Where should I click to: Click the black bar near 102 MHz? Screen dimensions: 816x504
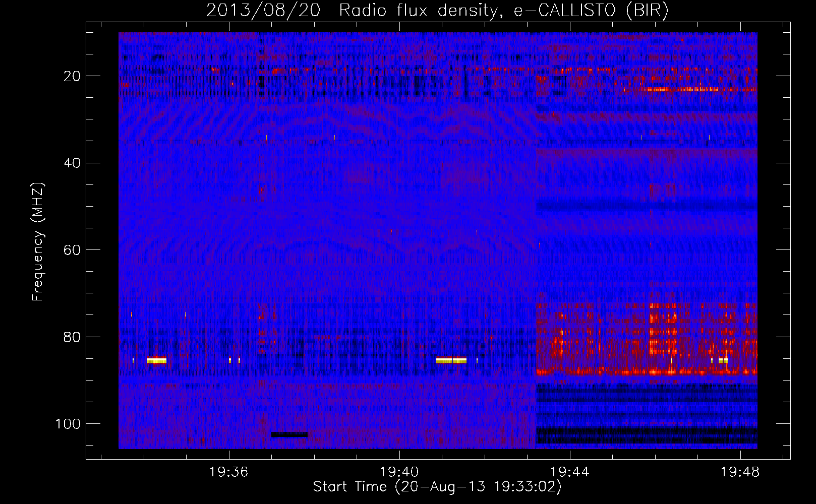coord(289,434)
